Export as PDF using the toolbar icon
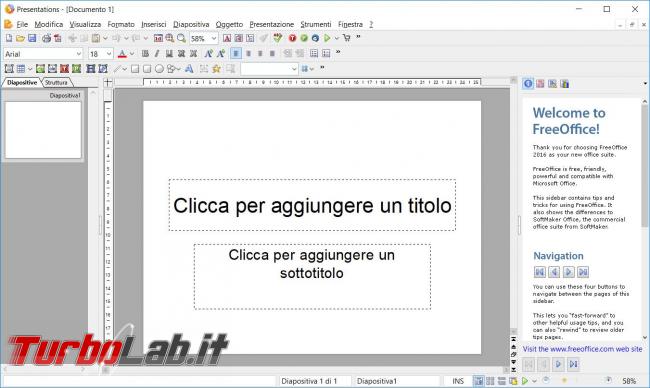Screen dimensions: 650x388 click(x=58, y=38)
